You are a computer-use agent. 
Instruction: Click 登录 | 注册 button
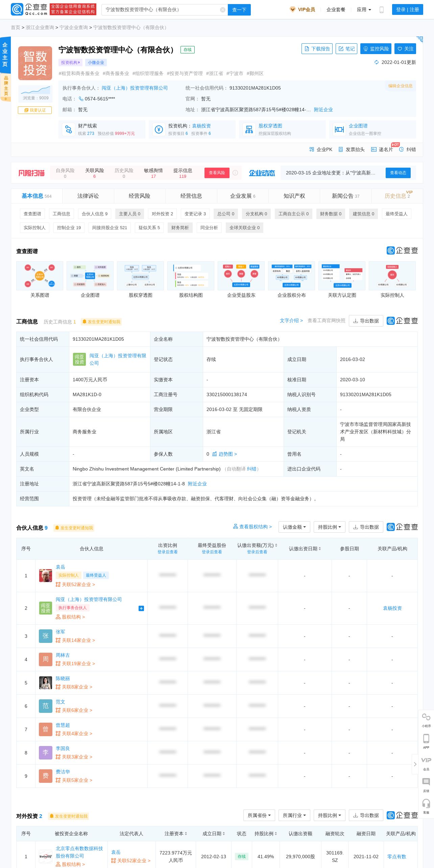(x=408, y=10)
